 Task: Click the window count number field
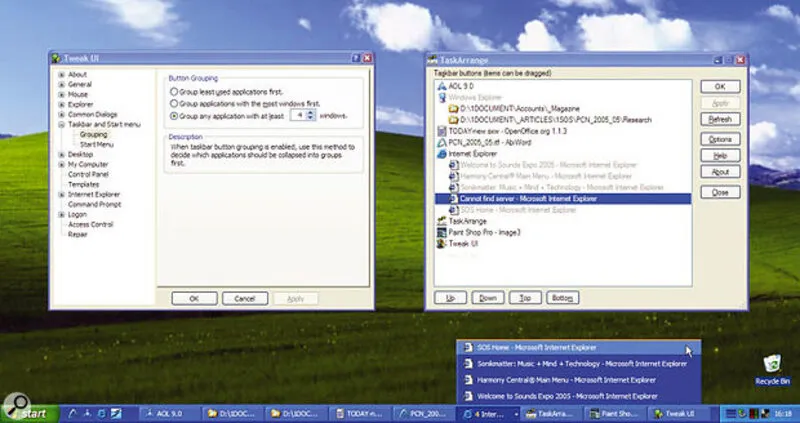298,115
